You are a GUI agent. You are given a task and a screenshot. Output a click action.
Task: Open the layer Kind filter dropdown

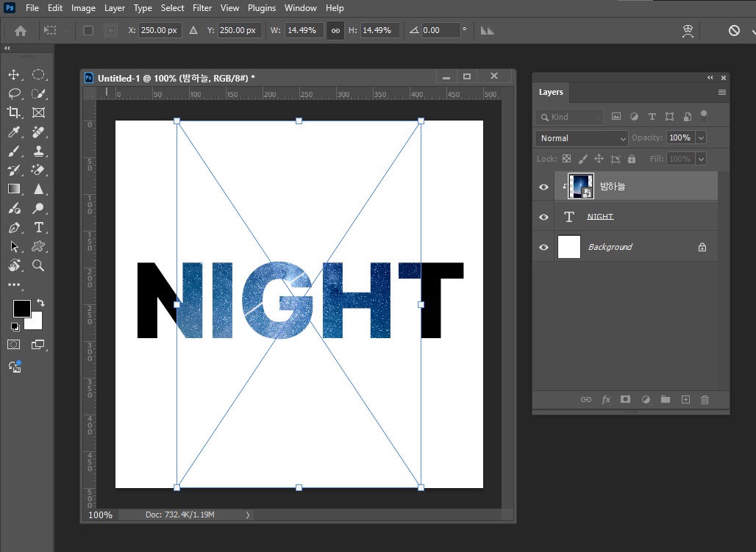pos(569,117)
